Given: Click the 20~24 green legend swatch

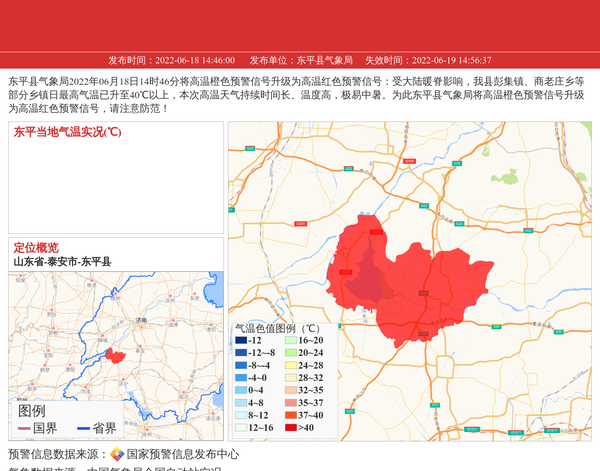Looking at the screenshot, I should point(291,353).
